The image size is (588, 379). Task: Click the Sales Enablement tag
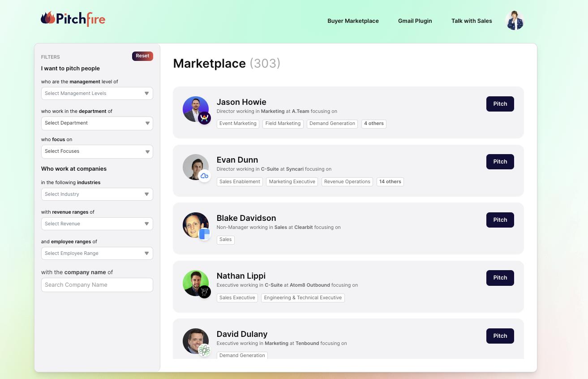(240, 182)
